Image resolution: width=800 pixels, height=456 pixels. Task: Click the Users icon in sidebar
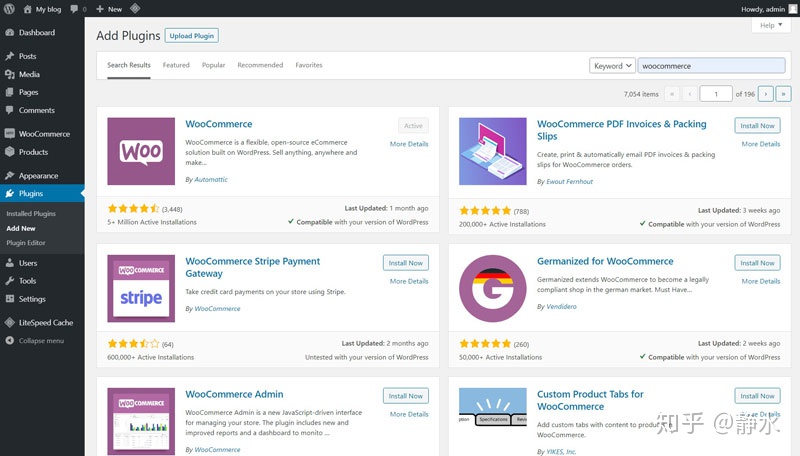(x=10, y=263)
